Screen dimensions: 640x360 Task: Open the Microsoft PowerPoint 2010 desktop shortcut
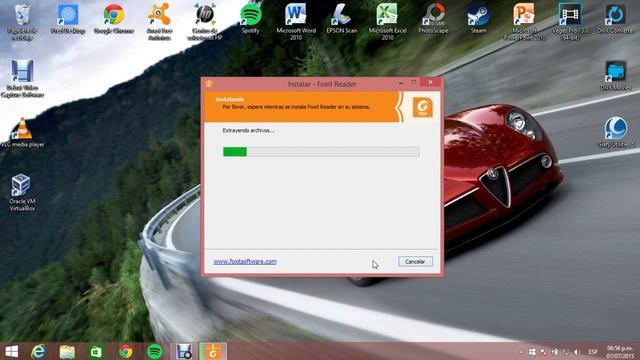pyautogui.click(x=524, y=21)
